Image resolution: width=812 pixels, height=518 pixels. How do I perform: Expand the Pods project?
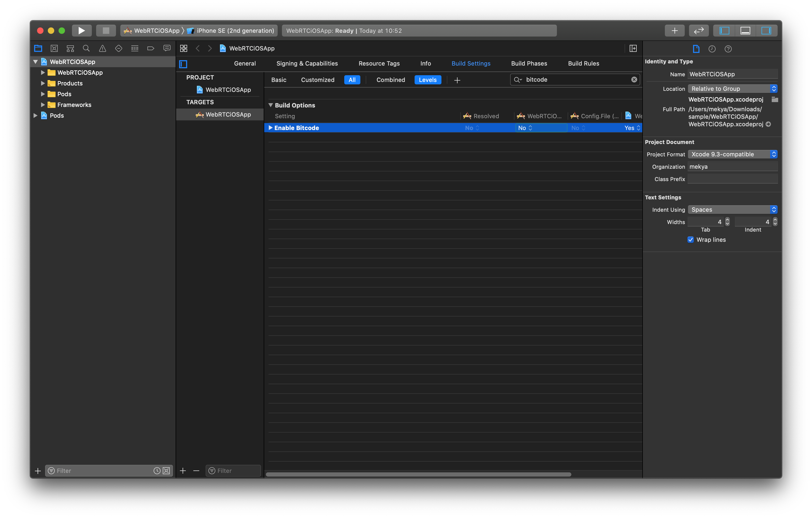[35, 116]
